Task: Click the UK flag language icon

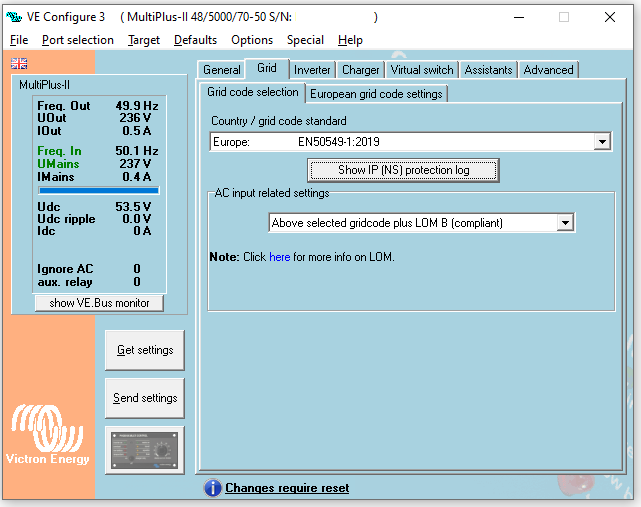Action: (x=19, y=63)
